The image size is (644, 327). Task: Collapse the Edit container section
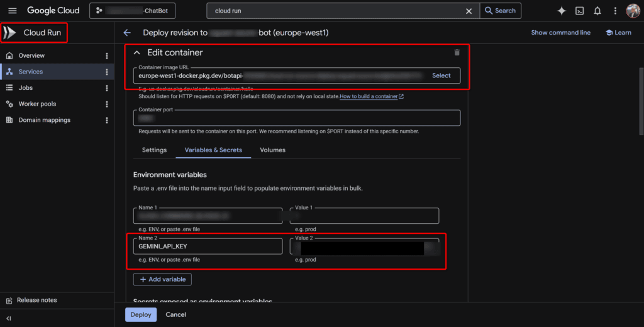click(137, 53)
